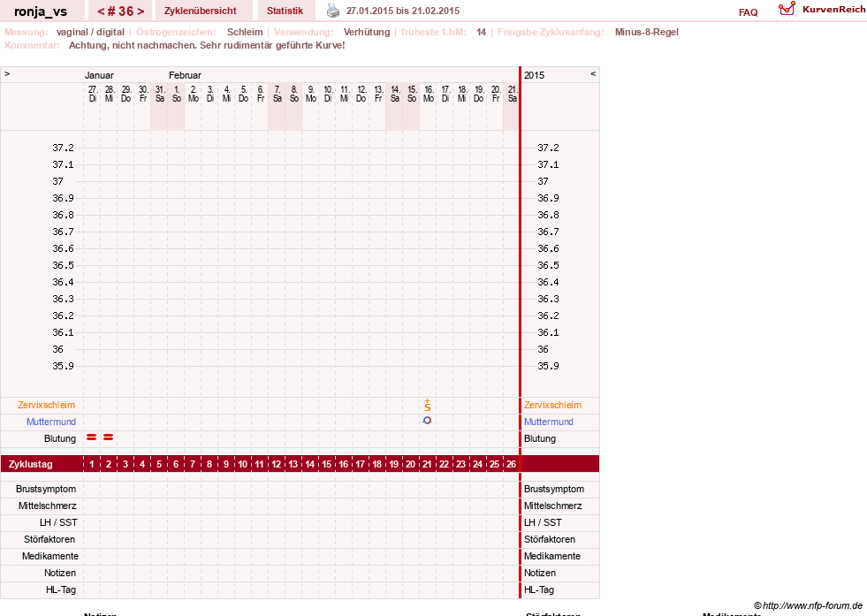Click the 2015 year label
This screenshot has width=867, height=616.
coord(534,75)
